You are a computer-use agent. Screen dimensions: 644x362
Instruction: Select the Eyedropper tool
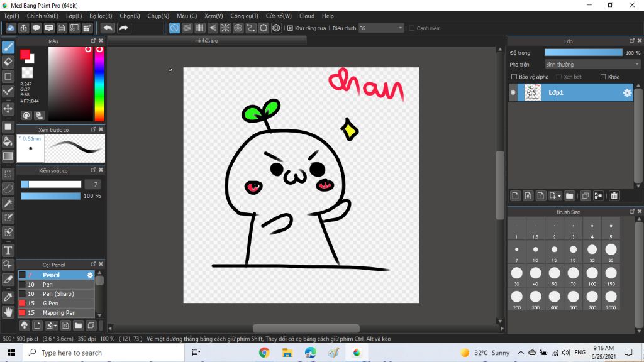pyautogui.click(x=8, y=297)
